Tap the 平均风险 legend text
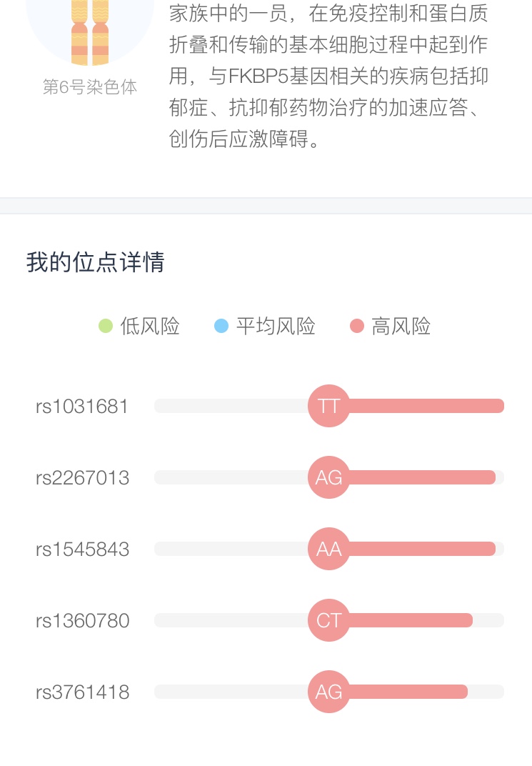Screen dimensions: 532x766 (x=276, y=326)
